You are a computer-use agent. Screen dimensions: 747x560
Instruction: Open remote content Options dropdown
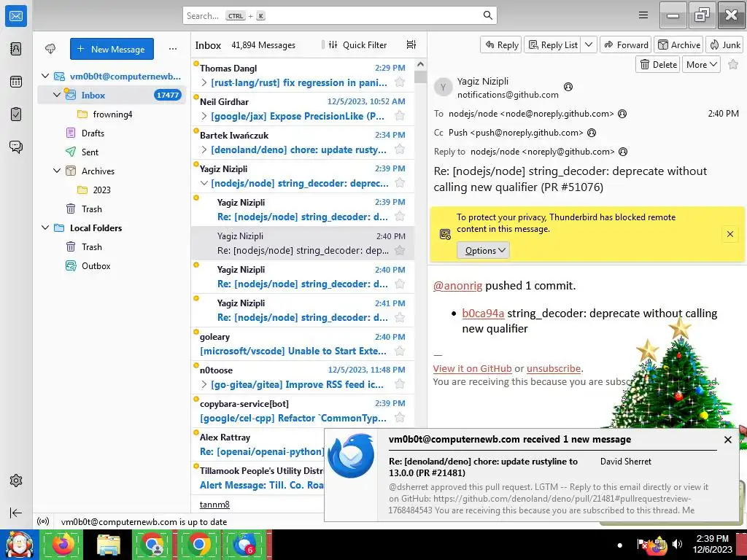[483, 251]
